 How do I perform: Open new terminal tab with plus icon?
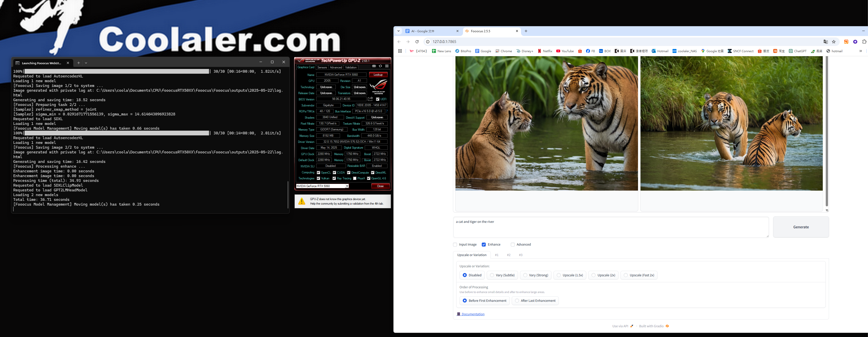pyautogui.click(x=78, y=63)
